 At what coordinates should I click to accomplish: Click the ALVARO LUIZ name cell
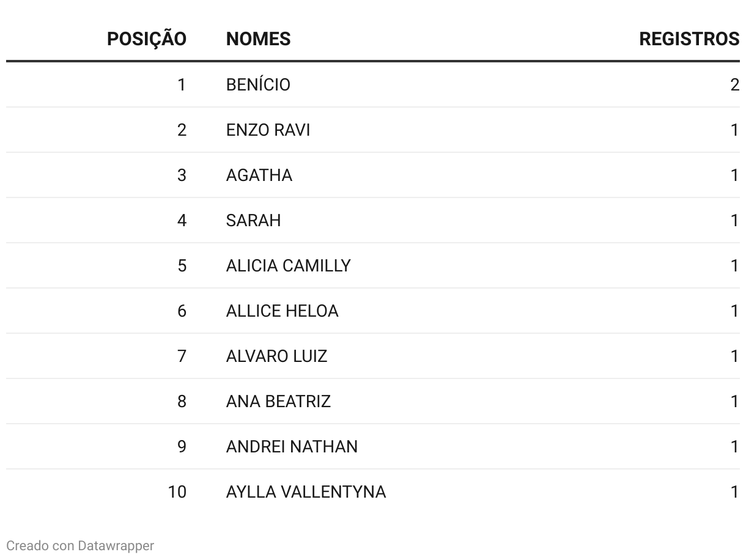pyautogui.click(x=276, y=356)
